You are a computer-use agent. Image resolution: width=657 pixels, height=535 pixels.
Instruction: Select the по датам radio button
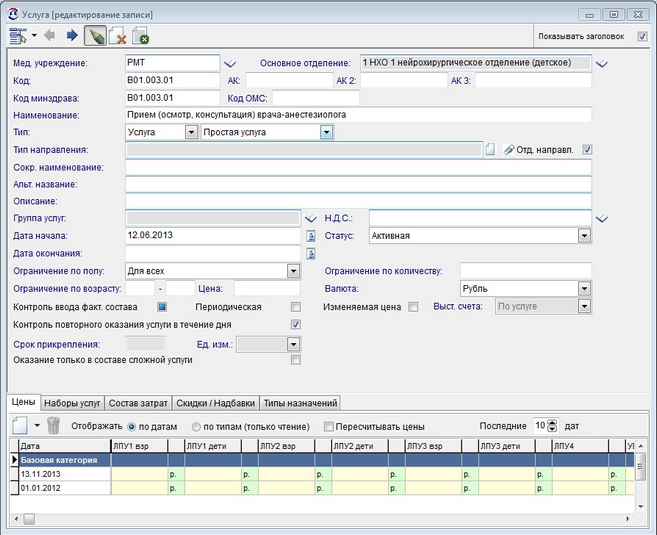[132, 427]
